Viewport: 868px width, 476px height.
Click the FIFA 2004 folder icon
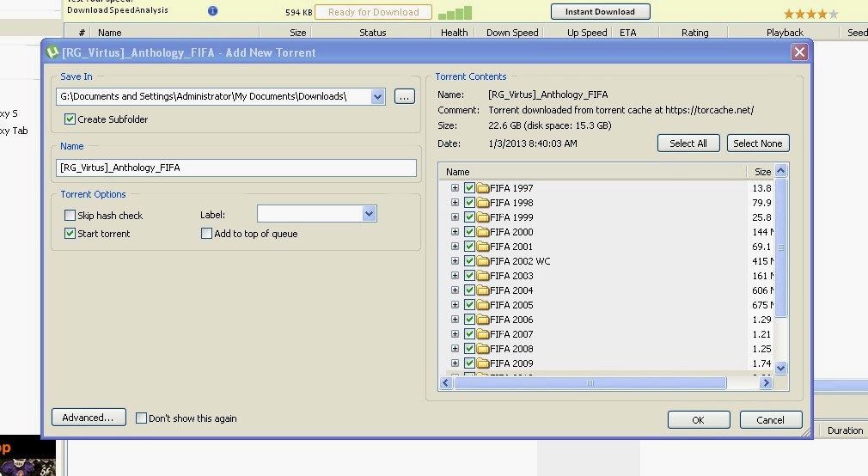pos(483,290)
